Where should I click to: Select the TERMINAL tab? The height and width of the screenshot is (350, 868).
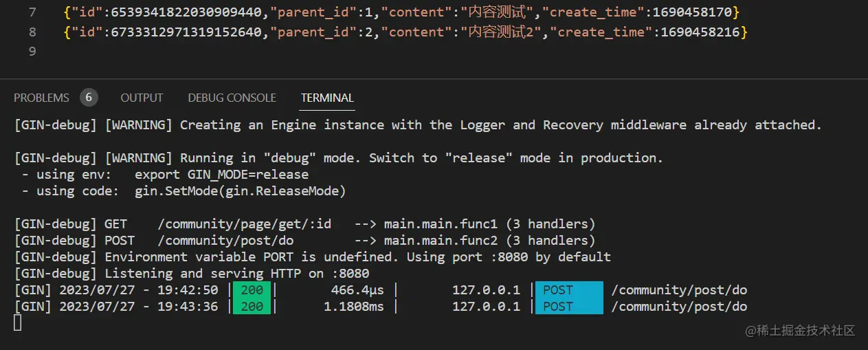(327, 98)
